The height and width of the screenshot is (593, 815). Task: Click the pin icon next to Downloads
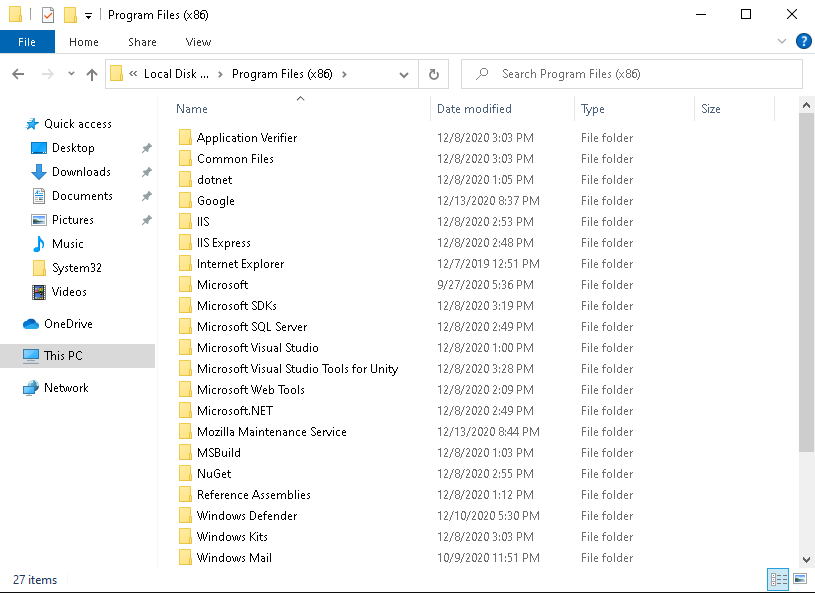tap(147, 172)
